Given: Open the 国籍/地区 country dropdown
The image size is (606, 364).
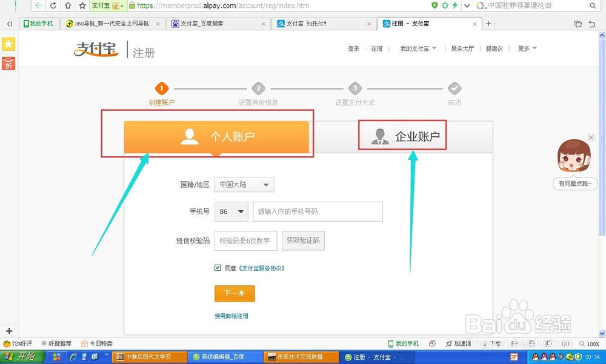Looking at the screenshot, I should pos(244,185).
